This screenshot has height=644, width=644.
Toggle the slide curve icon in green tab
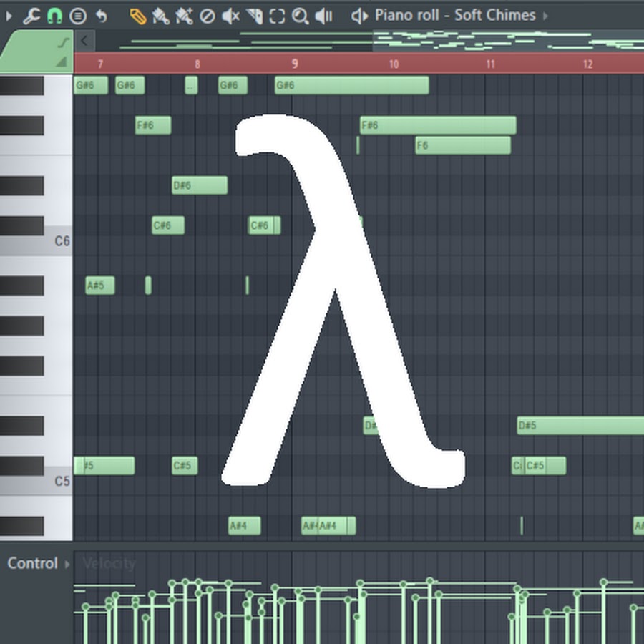(x=63, y=42)
